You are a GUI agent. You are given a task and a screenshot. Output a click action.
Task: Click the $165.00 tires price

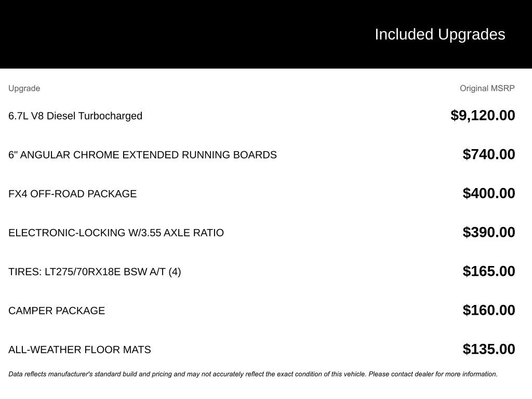[489, 271]
